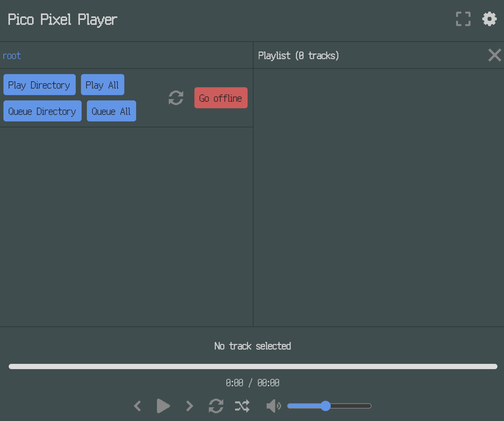Toggle repeat mode
This screenshot has width=504, height=421.
click(x=216, y=406)
